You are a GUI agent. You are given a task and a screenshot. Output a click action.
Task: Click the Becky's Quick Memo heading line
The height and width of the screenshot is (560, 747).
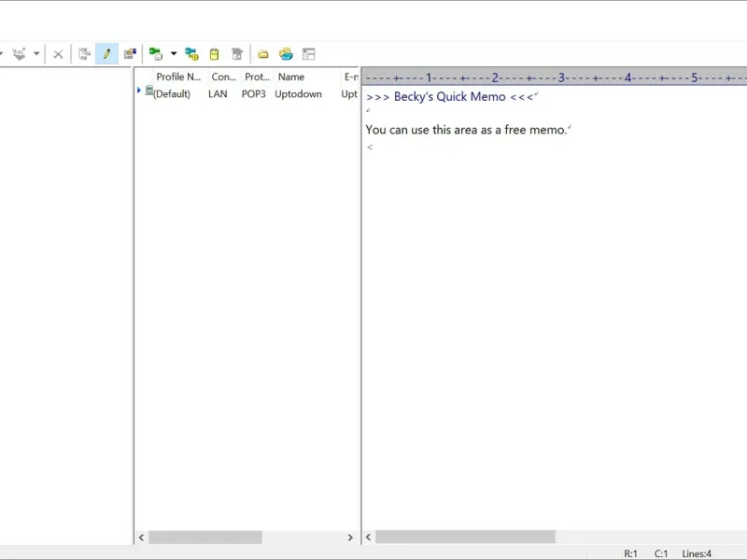pyautogui.click(x=450, y=97)
